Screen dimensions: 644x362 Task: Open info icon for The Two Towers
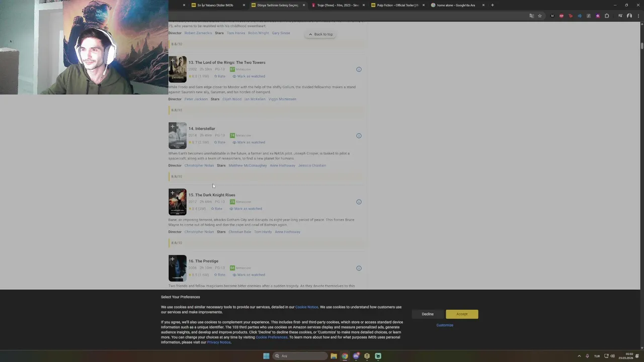coord(359,69)
